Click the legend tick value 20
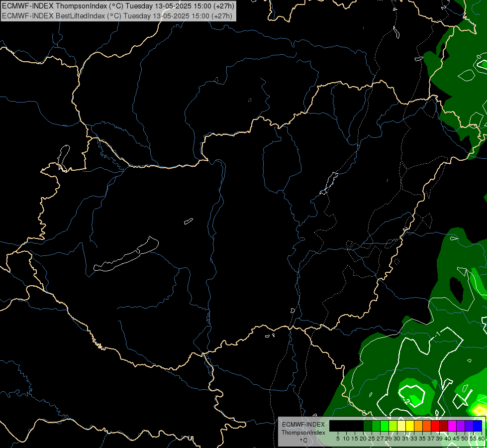487x448 pixels. click(x=364, y=439)
